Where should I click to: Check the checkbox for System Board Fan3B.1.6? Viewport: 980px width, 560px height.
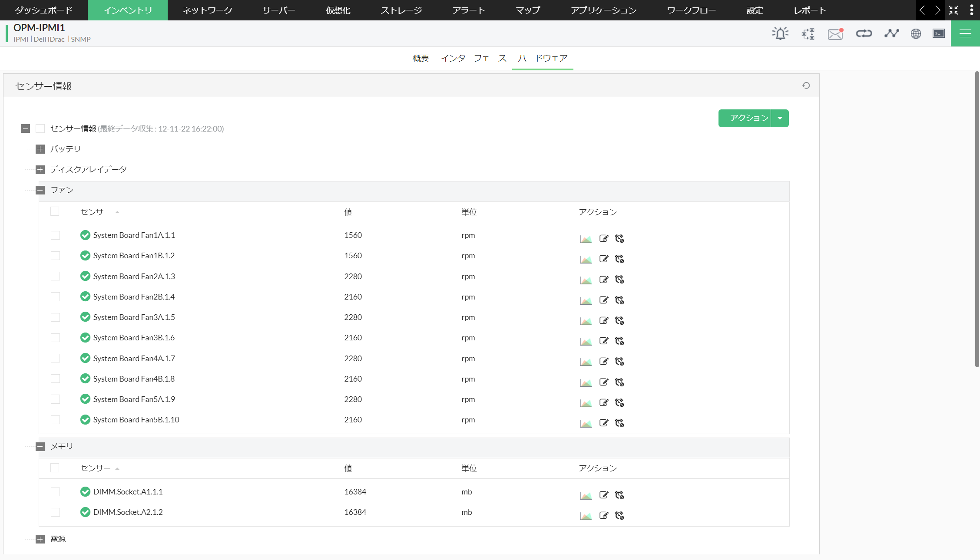pyautogui.click(x=55, y=337)
